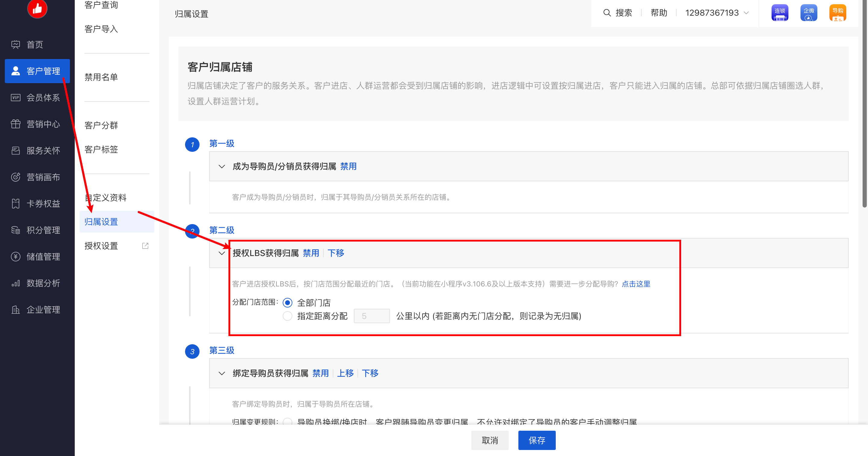Viewport: 868px width, 456px height.
Task: Click the 卡券权益 coupon icon
Action: 15,203
